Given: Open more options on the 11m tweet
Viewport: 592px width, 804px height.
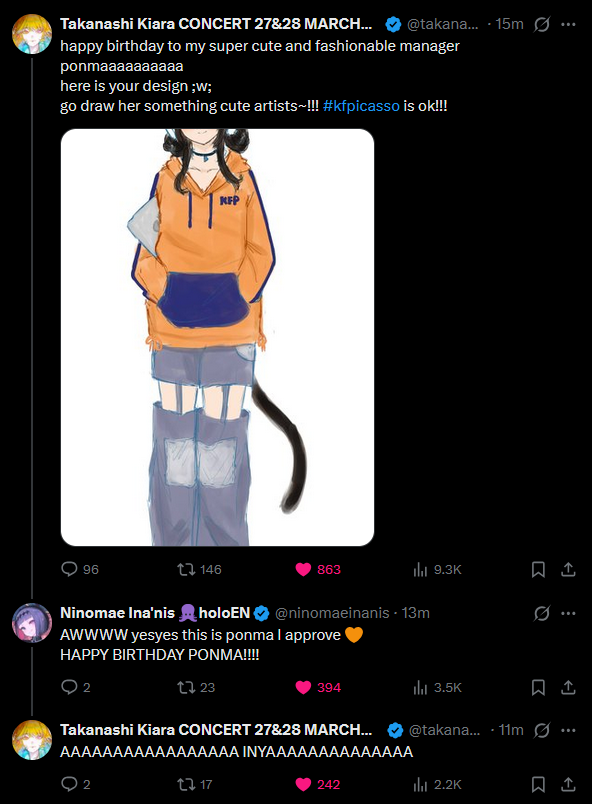Looking at the screenshot, I should [568, 730].
